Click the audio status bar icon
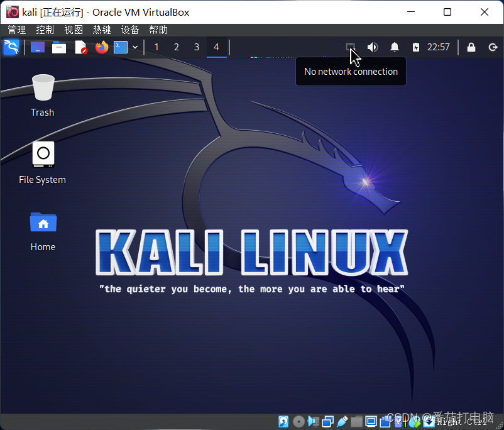 tap(313, 421)
